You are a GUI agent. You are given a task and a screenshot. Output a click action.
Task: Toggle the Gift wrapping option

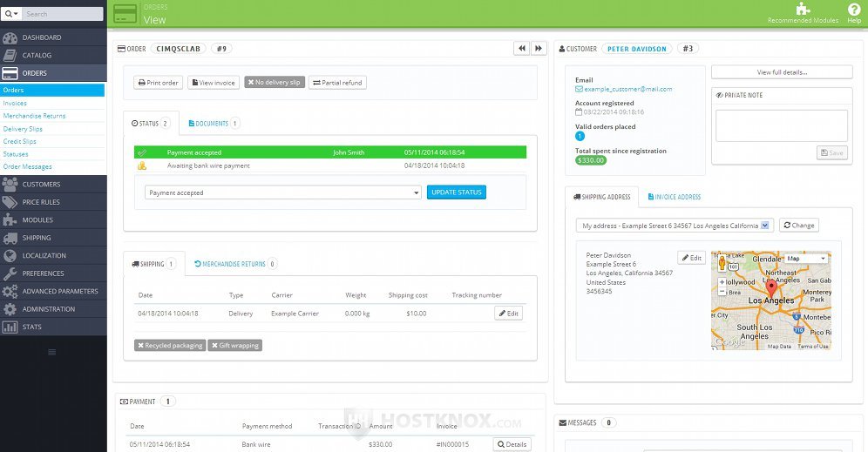pos(235,345)
